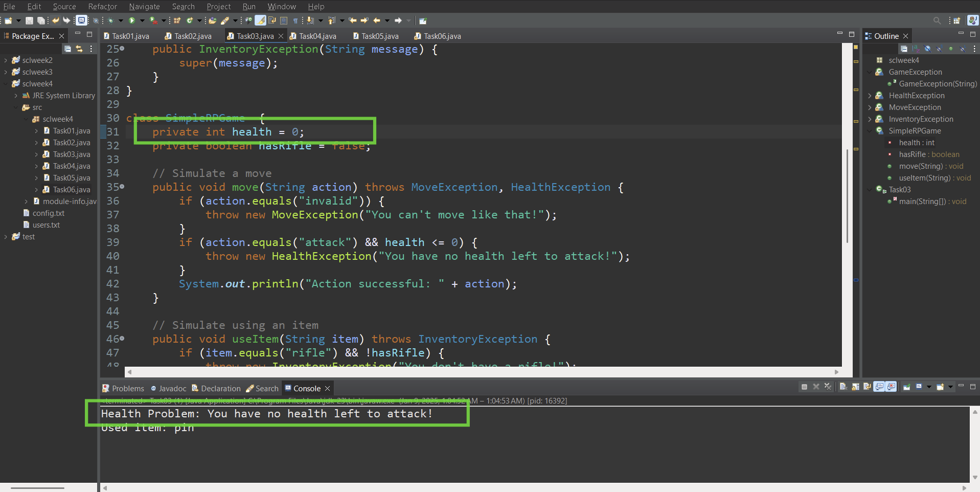Click the Open Type folder icon
Viewport: 980px width, 492px height.
pyautogui.click(x=213, y=20)
